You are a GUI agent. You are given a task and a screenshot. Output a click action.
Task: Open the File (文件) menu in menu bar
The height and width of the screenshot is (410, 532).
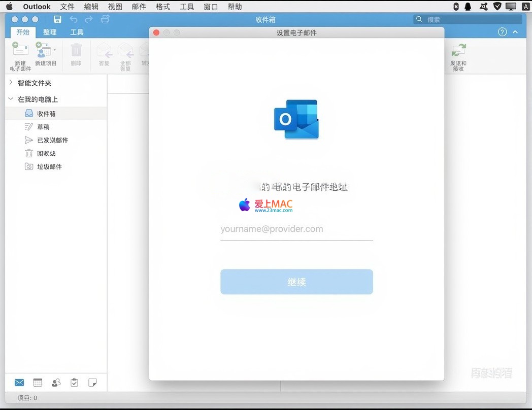point(67,7)
